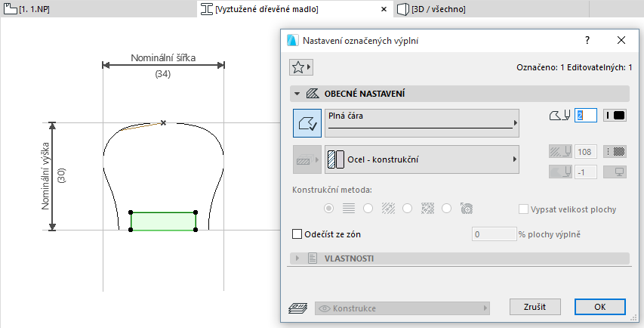This screenshot has width=644, height=328.
Task: Click the 3D window icon on tab
Action: click(404, 9)
